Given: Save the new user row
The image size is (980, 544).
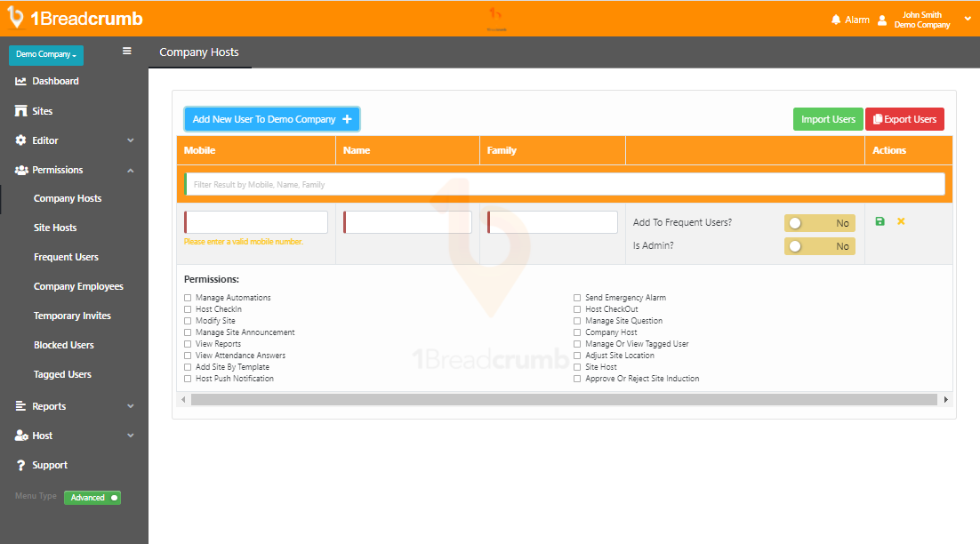Looking at the screenshot, I should point(880,221).
